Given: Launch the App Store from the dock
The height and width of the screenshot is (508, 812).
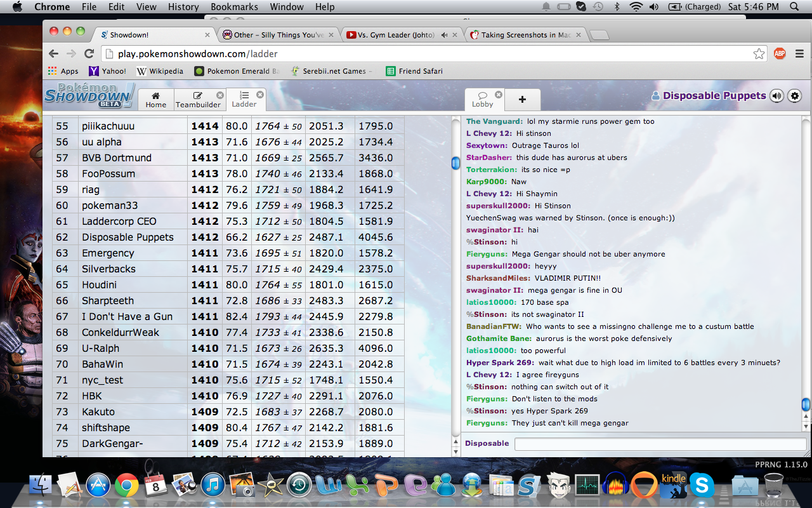Looking at the screenshot, I should pos(98,486).
